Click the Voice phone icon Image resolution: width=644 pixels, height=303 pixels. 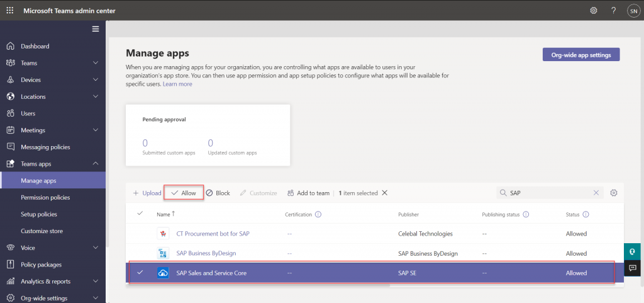coord(11,248)
